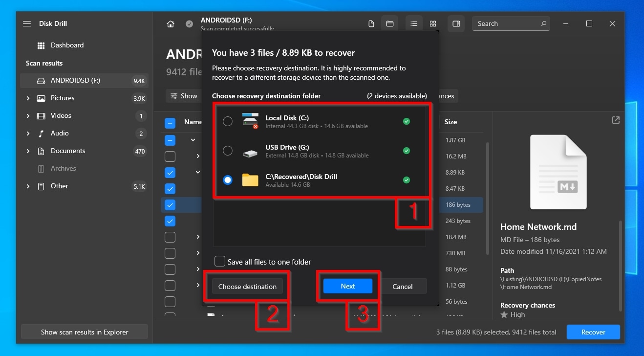This screenshot has width=644, height=356.
Task: Click the Local Disk (C:) drive icon
Action: (x=250, y=121)
